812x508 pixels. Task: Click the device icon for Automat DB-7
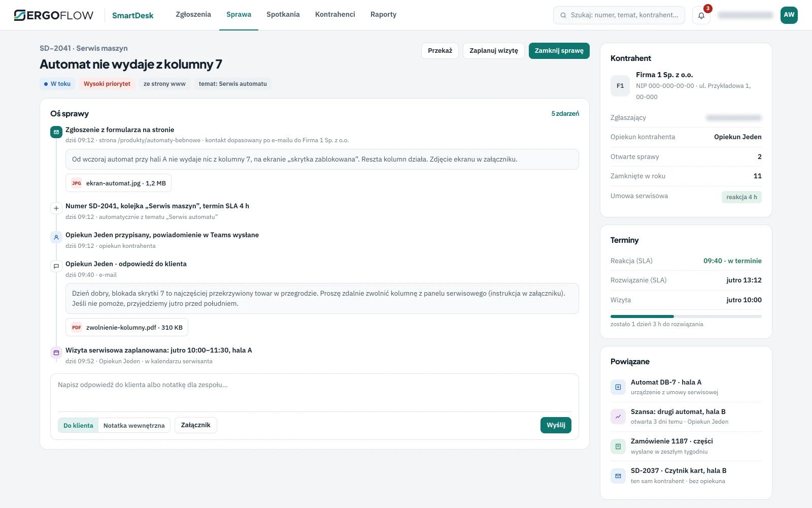click(x=618, y=387)
